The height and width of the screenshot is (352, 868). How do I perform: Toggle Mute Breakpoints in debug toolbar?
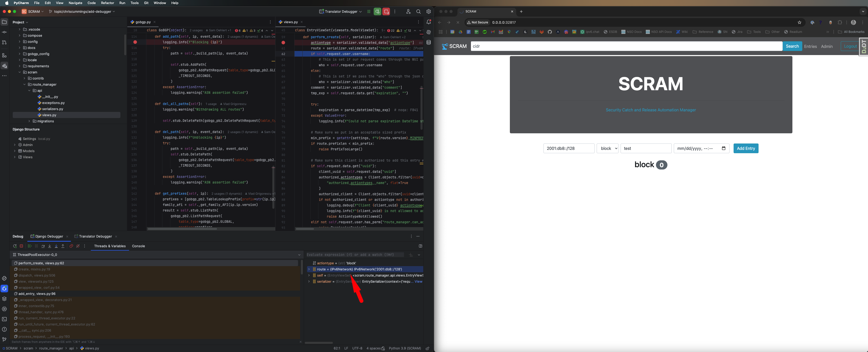tap(78, 246)
